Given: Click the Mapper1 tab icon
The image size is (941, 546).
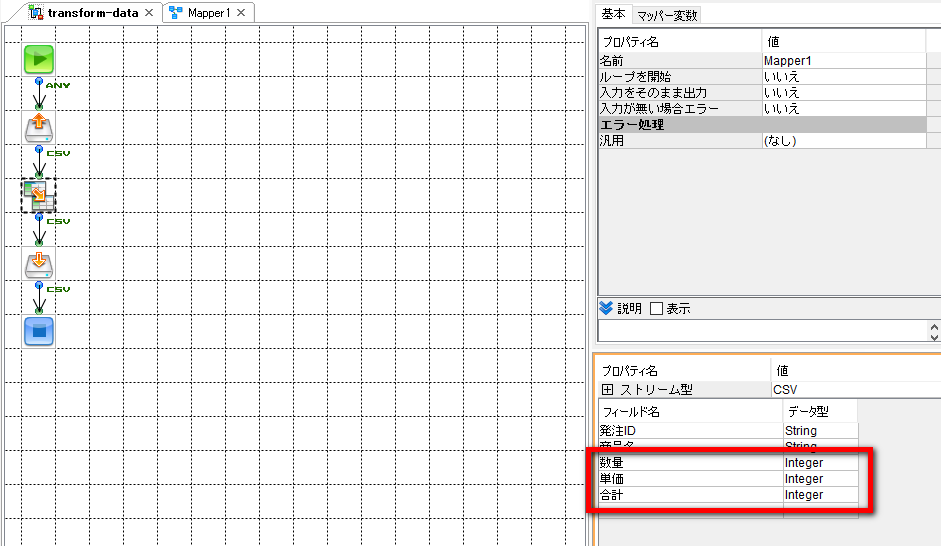Looking at the screenshot, I should point(175,13).
